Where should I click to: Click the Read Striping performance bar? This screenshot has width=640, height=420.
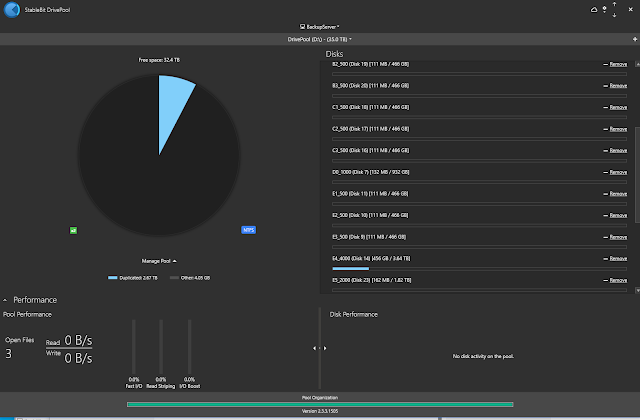click(x=161, y=346)
